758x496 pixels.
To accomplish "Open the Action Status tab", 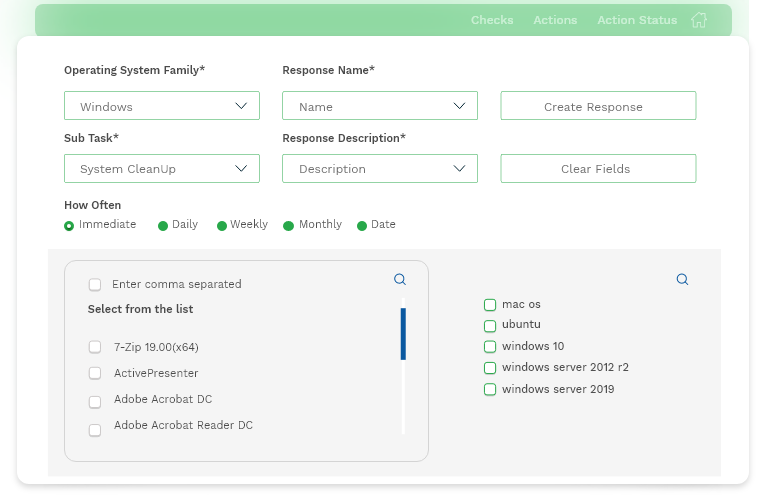I will coord(637,20).
